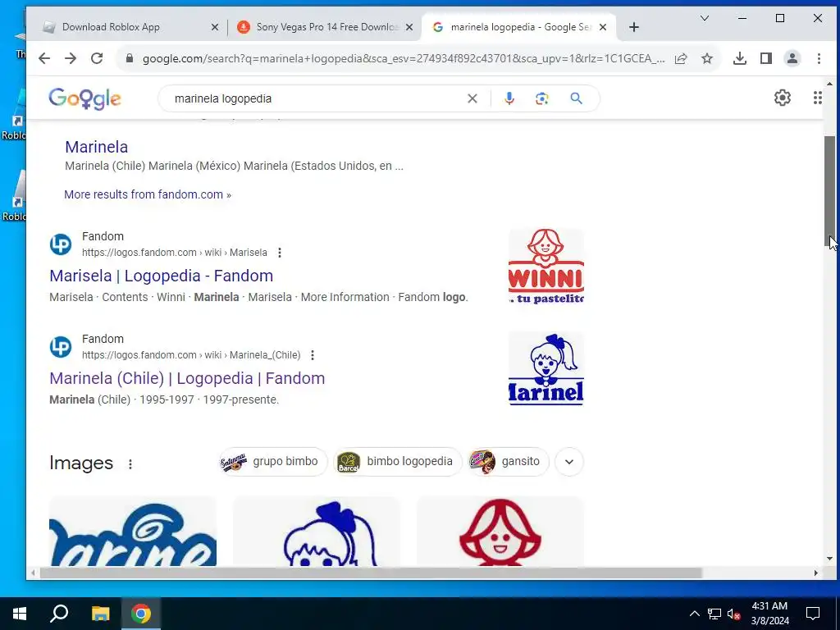Go back to the previous page
This screenshot has width=840, height=630.
coord(44,58)
